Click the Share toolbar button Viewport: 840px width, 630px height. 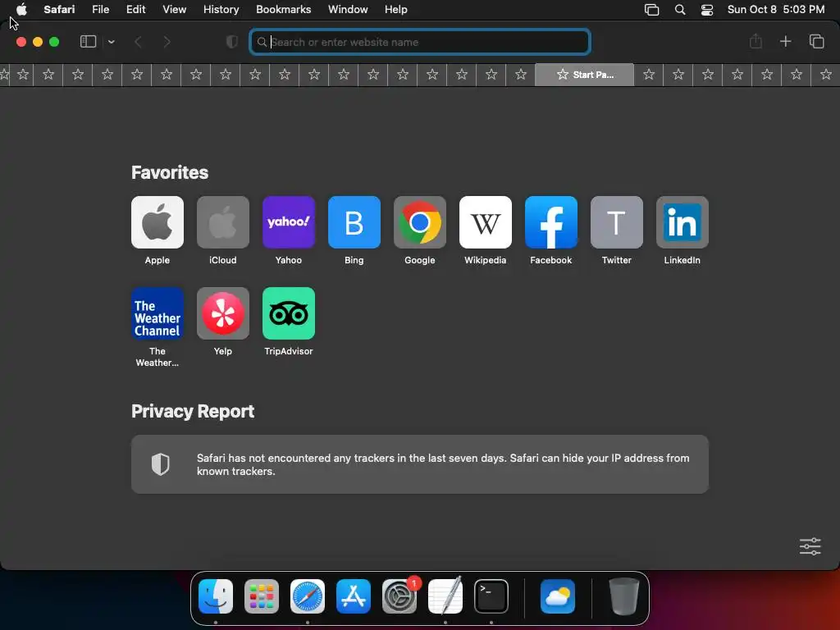(x=756, y=41)
